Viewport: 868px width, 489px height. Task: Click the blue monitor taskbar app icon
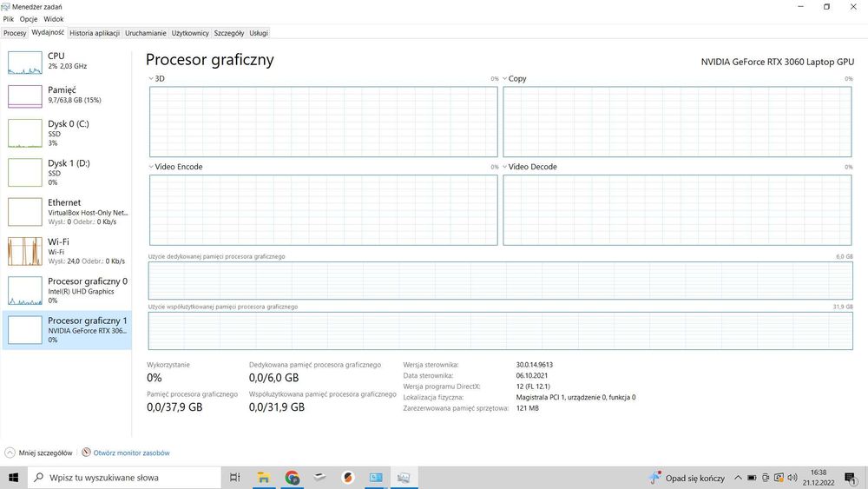click(x=376, y=478)
